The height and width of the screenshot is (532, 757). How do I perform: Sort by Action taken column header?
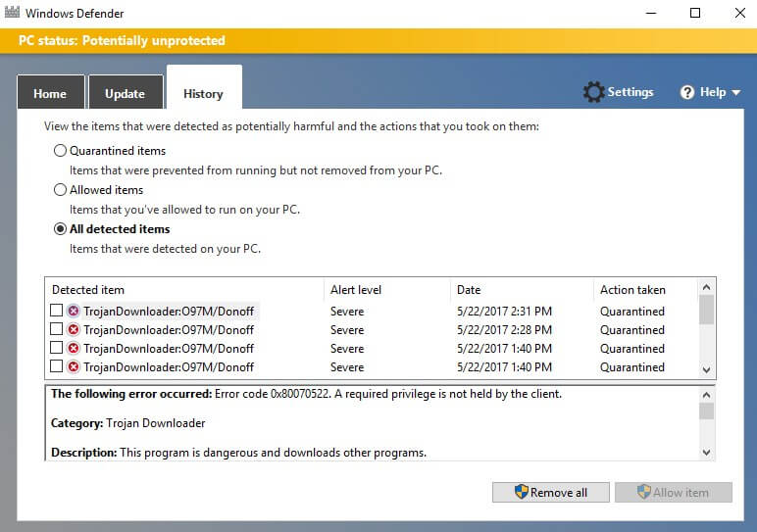point(645,289)
